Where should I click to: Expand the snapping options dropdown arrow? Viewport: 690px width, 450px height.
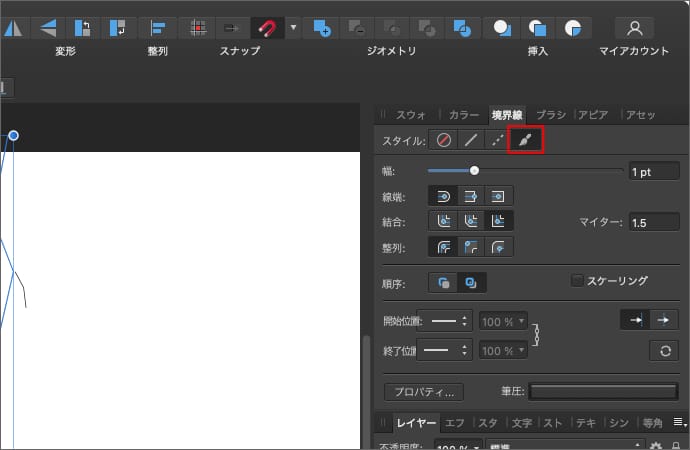[293, 27]
